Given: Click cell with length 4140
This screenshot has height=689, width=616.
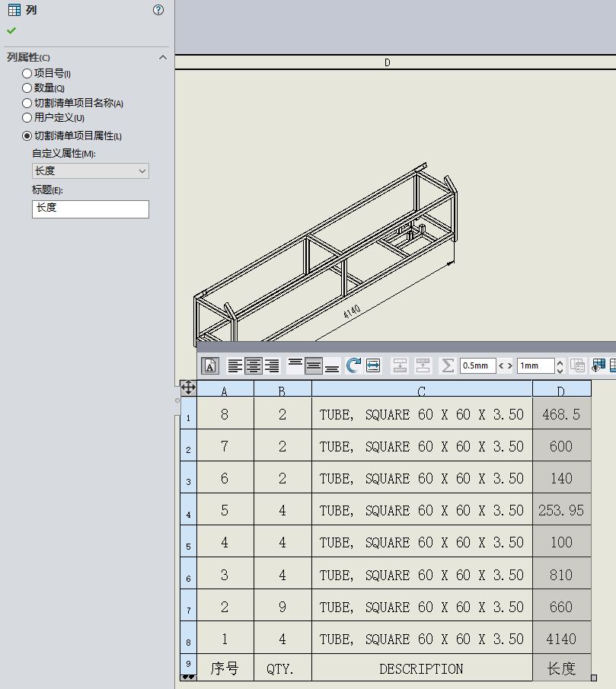Looking at the screenshot, I should tap(561, 638).
